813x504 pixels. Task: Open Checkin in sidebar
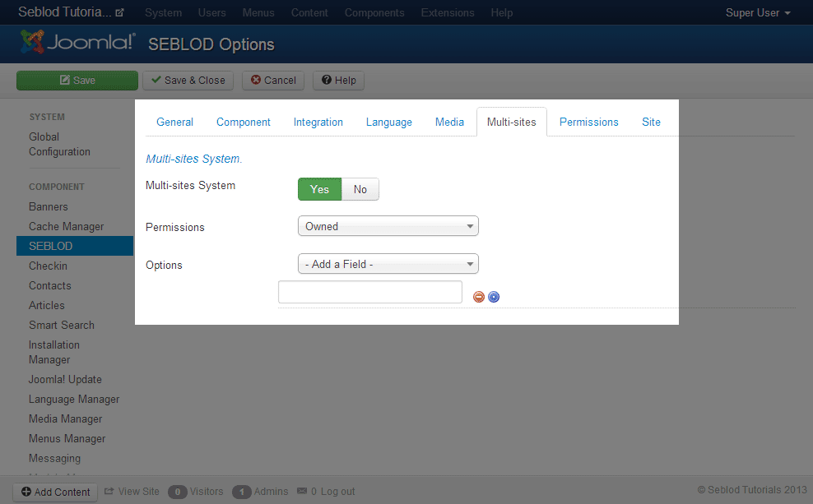(48, 266)
